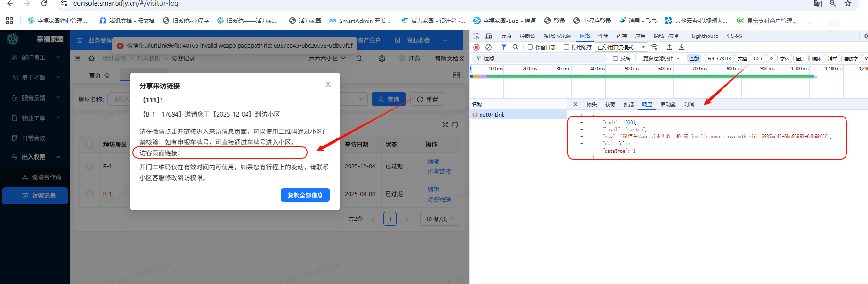The height and width of the screenshot is (284, 868).
Task: Stop recording network log with red button
Action: point(476,47)
